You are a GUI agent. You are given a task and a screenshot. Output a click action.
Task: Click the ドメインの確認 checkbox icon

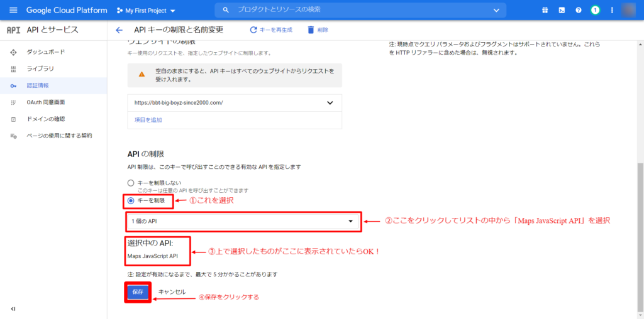[x=13, y=119]
